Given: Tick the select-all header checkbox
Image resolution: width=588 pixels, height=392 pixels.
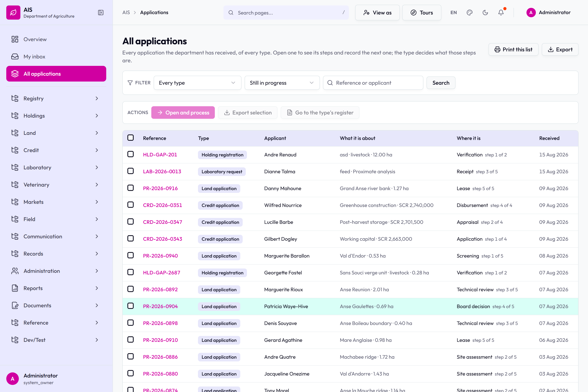Looking at the screenshot, I should coord(131,138).
